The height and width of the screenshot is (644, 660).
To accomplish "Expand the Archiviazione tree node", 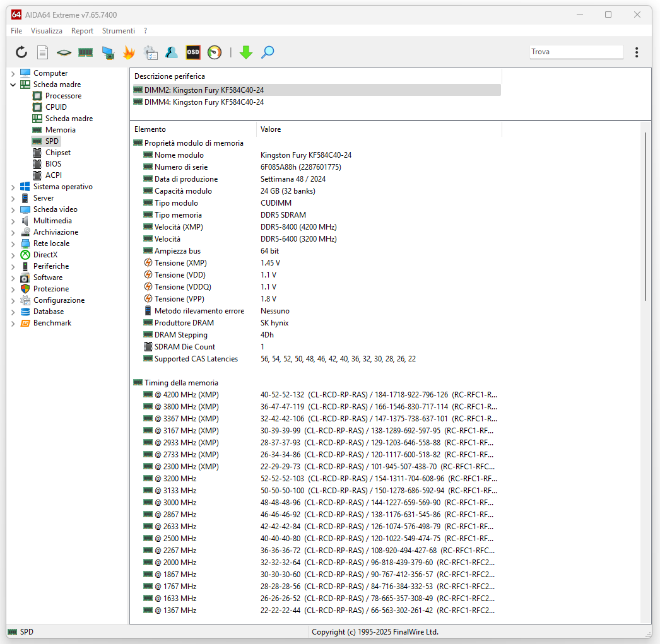I will (13, 233).
